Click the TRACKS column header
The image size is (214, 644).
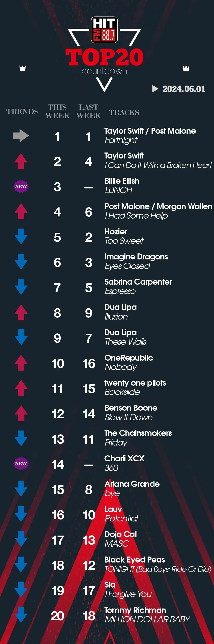point(124,112)
